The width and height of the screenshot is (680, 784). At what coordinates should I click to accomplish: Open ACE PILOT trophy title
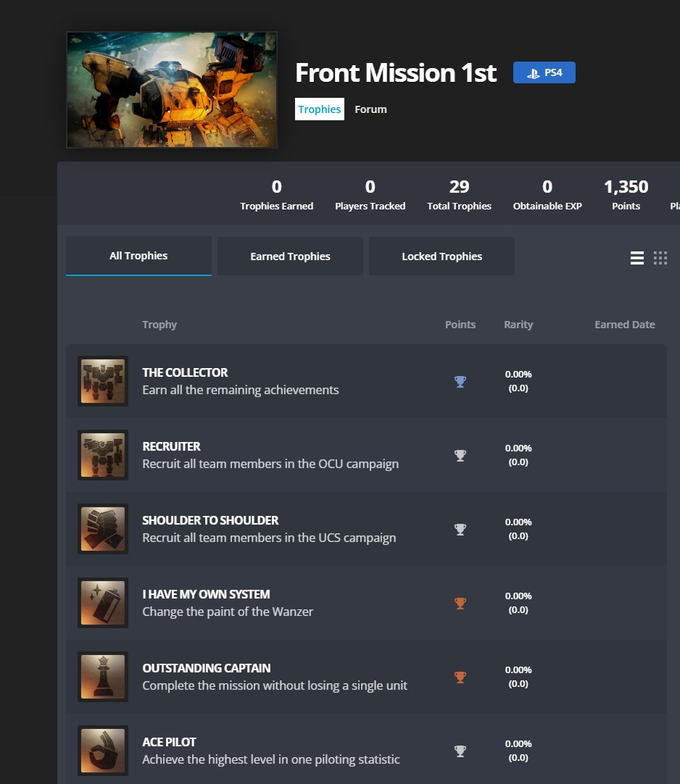[169, 742]
